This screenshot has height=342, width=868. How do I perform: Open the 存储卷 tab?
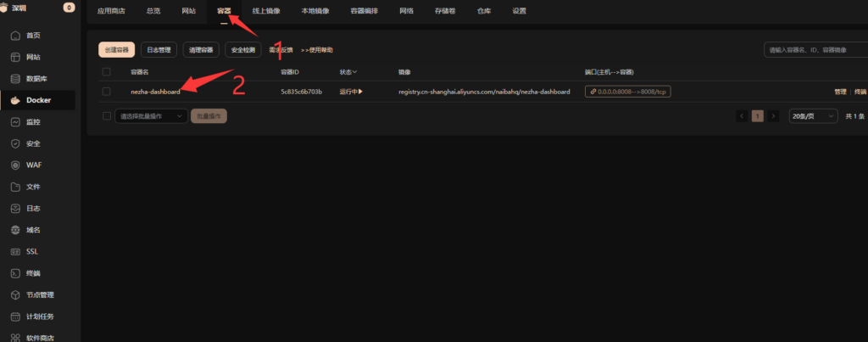pos(445,11)
